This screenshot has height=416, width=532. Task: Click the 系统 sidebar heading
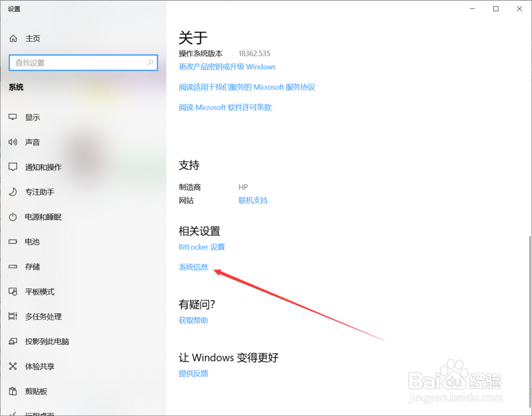coord(16,87)
